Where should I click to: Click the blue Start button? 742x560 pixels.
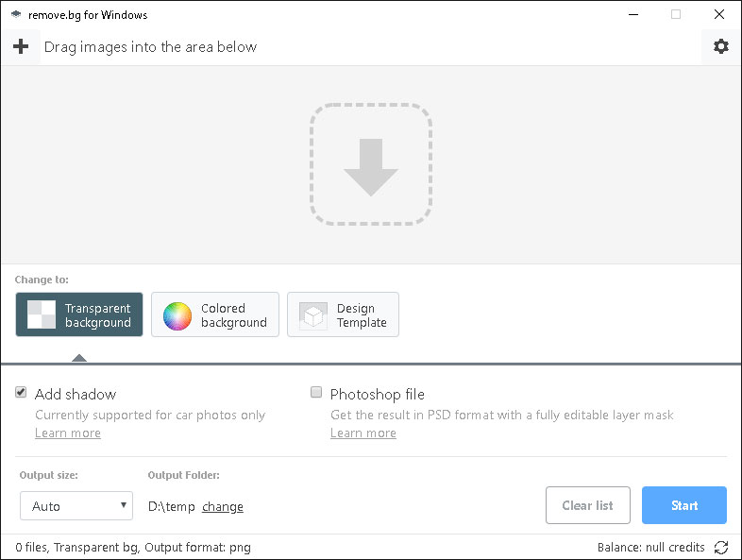pyautogui.click(x=684, y=505)
